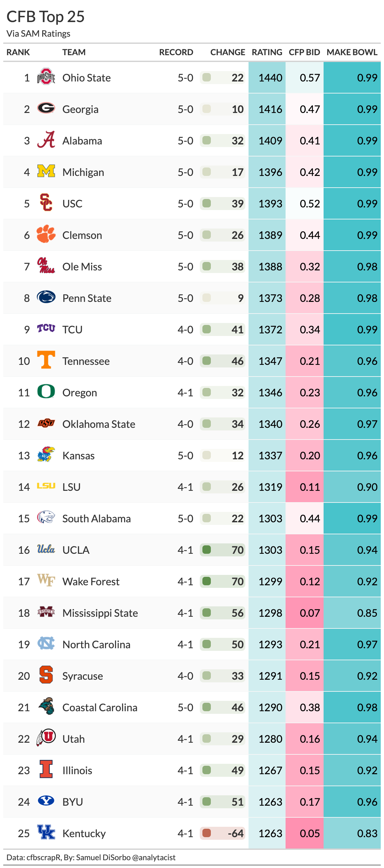Viewport: 384px width, 868px height.
Task: Click the Ohio State team logo
Action: tap(46, 77)
